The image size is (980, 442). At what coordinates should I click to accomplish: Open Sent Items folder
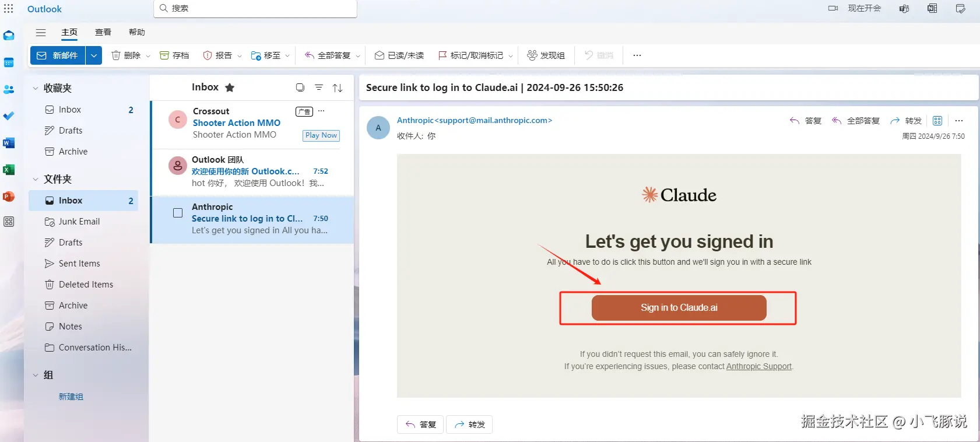84,264
